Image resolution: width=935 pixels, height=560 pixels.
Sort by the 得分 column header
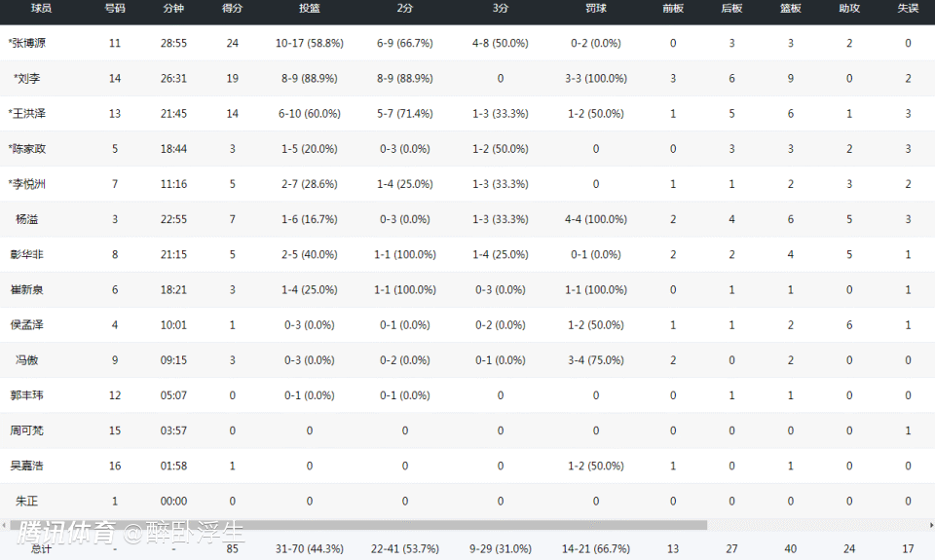(x=232, y=8)
